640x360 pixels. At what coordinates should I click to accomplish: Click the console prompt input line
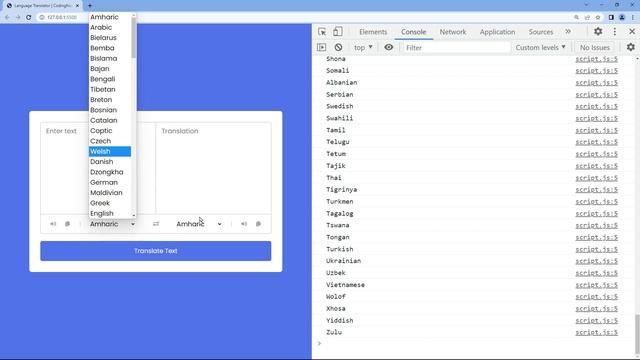pyautogui.click(x=476, y=344)
